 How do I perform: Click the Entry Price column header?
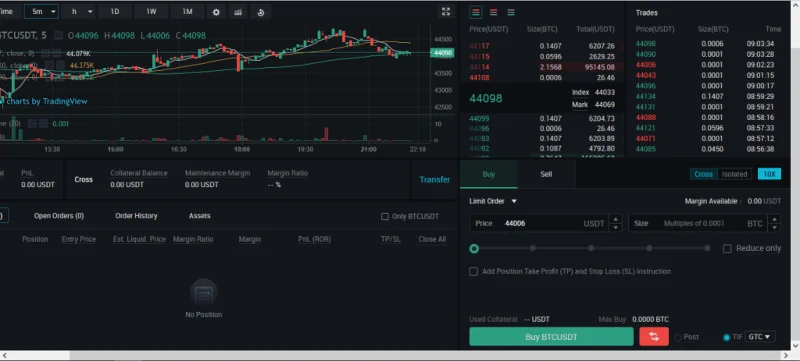point(79,239)
